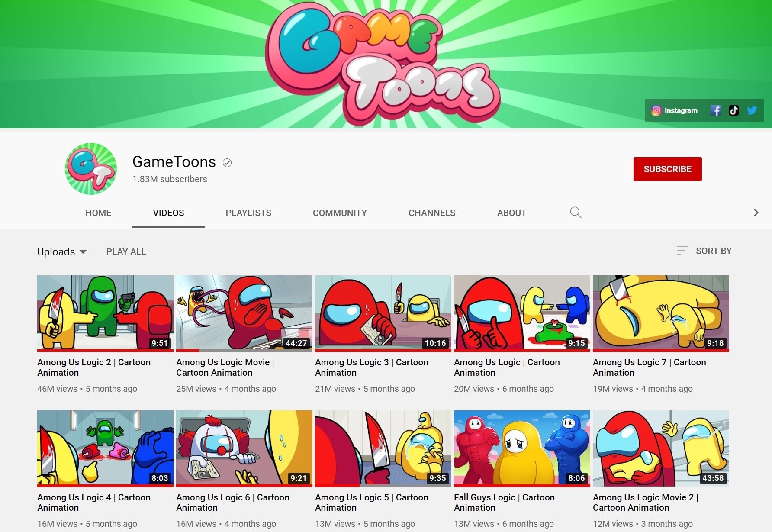Switch to the Playlists tab

[248, 213]
